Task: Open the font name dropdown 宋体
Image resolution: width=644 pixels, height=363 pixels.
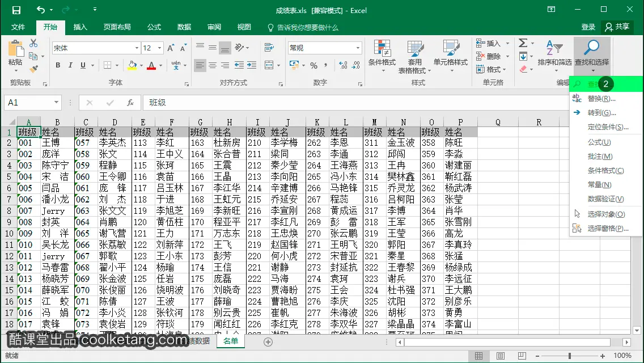Action: [137, 48]
